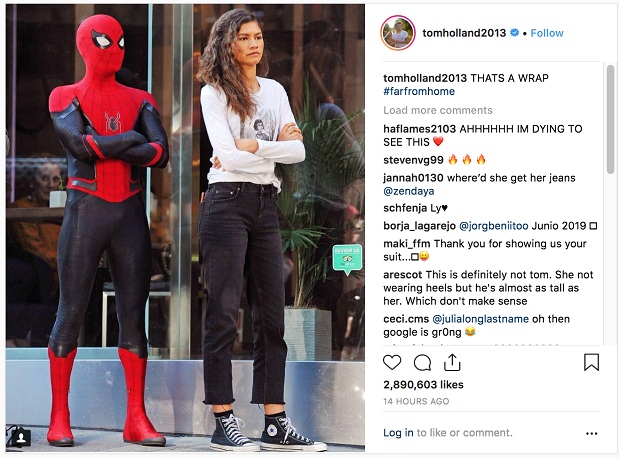The image size is (620, 458).
Task: Click the verified badge next to tomholland2013
Action: point(514,33)
